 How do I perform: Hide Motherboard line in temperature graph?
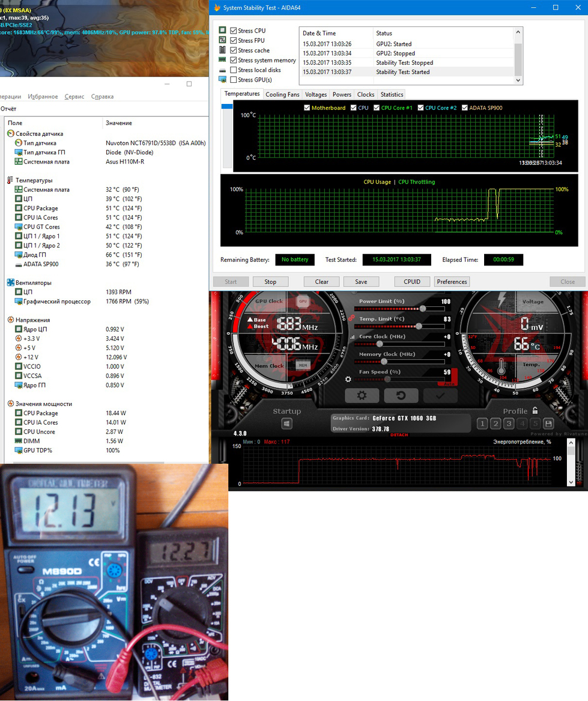point(307,108)
